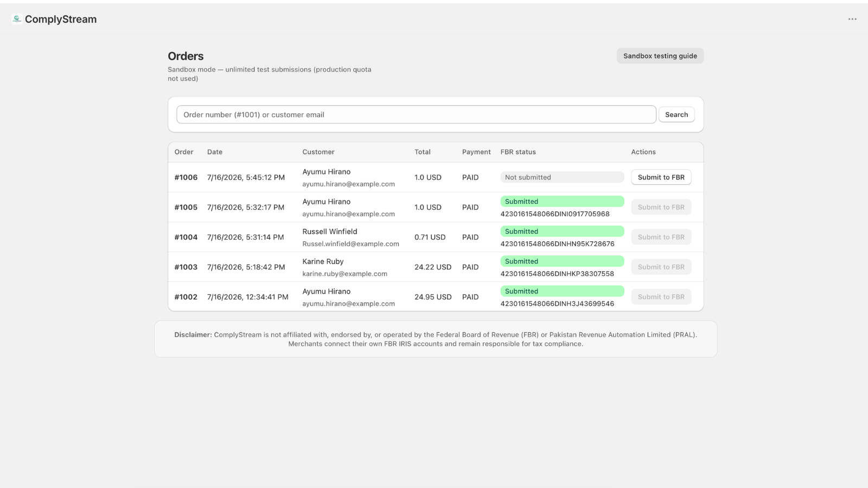Viewport: 868px width, 488px height.
Task: Click the Total column header
Action: [x=423, y=152]
